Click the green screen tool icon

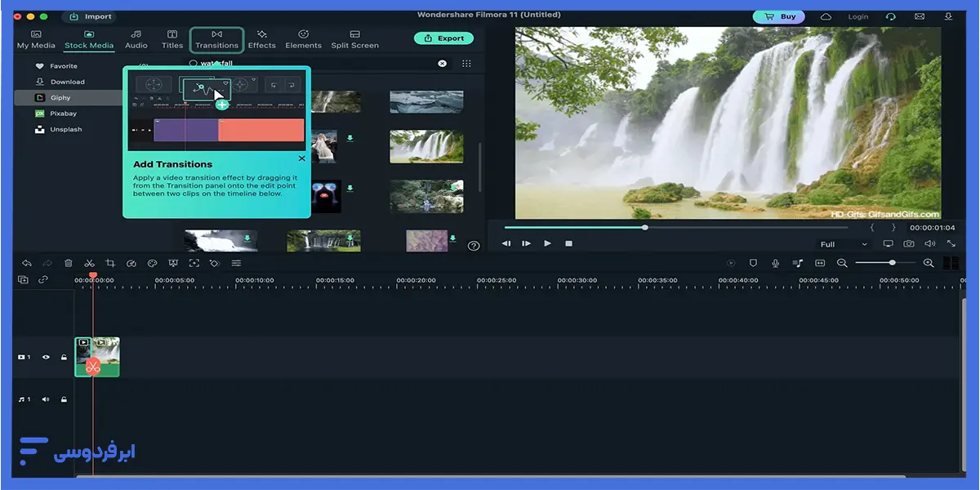[173, 263]
